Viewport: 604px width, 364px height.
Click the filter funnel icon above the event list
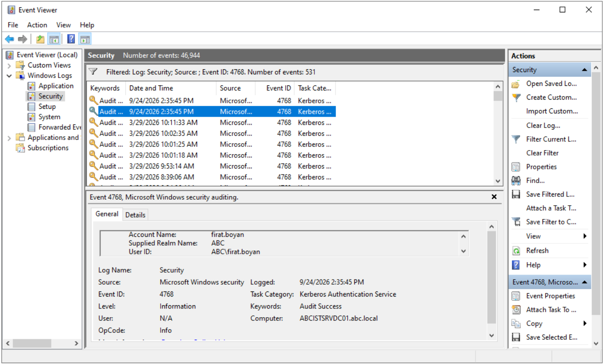click(93, 72)
